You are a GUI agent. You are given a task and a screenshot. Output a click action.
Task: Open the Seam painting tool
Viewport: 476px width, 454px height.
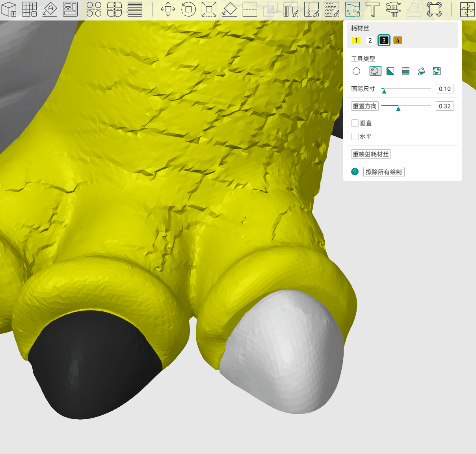click(311, 9)
